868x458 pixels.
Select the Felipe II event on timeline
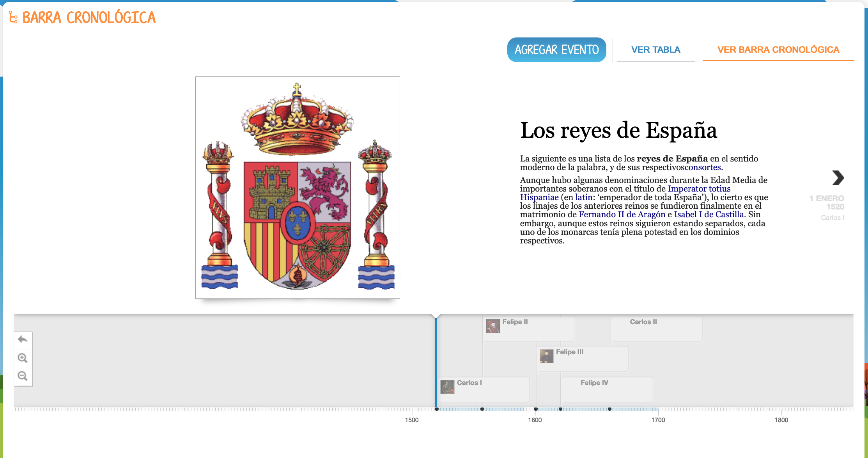tap(529, 329)
